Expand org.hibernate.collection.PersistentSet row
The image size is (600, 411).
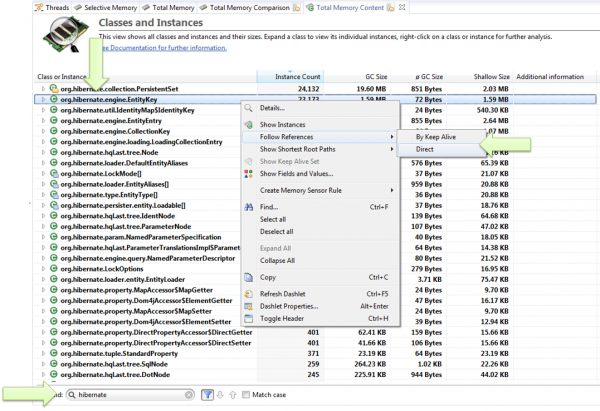[43, 89]
